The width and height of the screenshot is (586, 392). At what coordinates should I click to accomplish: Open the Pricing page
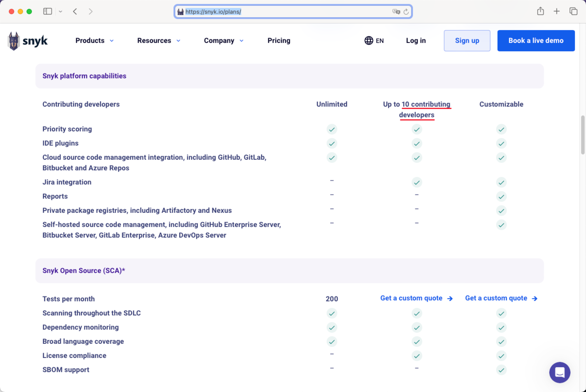pyautogui.click(x=279, y=41)
